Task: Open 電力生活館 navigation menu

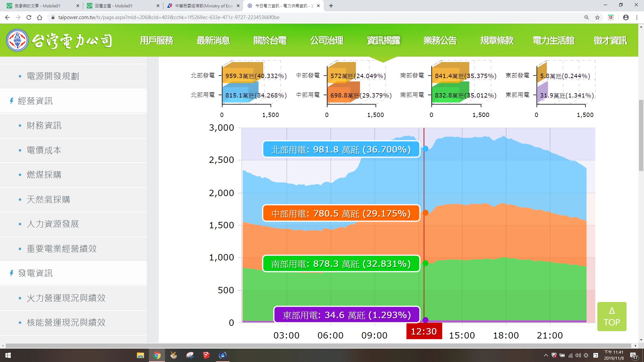Action: 553,41
